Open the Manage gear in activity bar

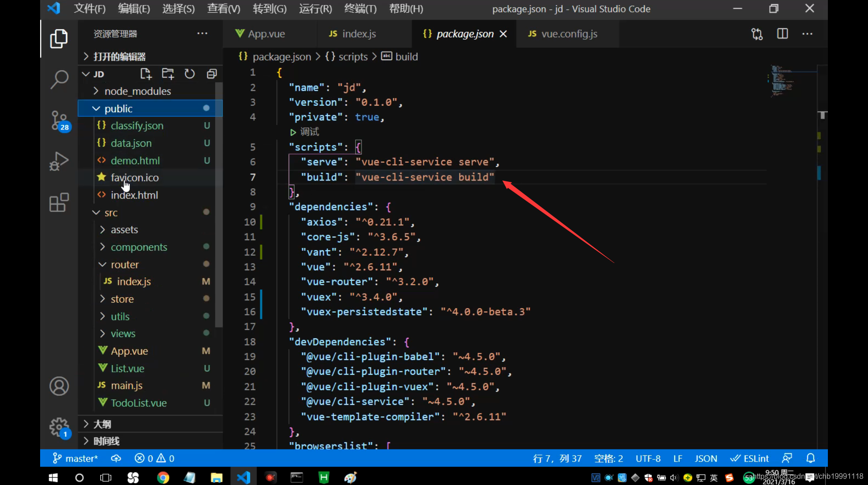59,428
